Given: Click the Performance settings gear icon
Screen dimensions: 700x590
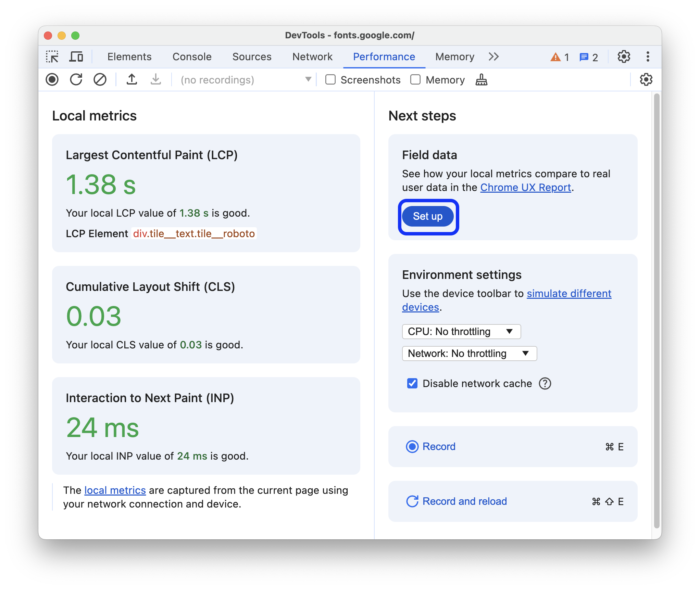Looking at the screenshot, I should (645, 80).
